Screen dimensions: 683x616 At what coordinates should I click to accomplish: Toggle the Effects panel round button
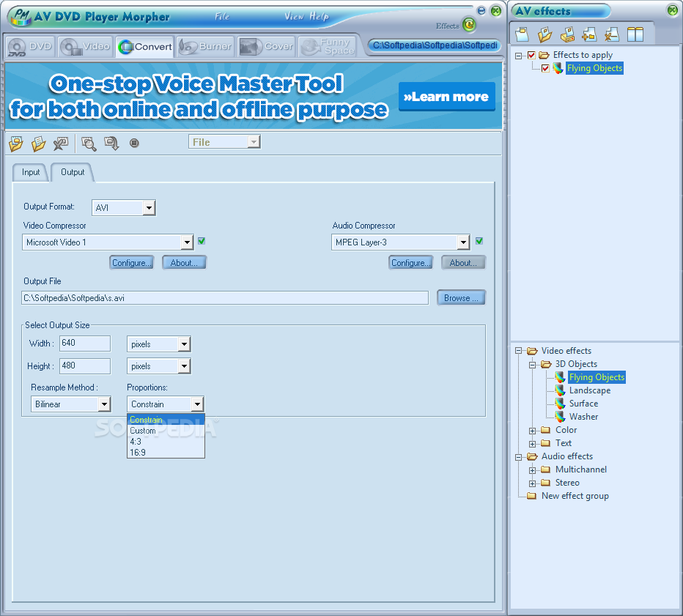pos(469,25)
